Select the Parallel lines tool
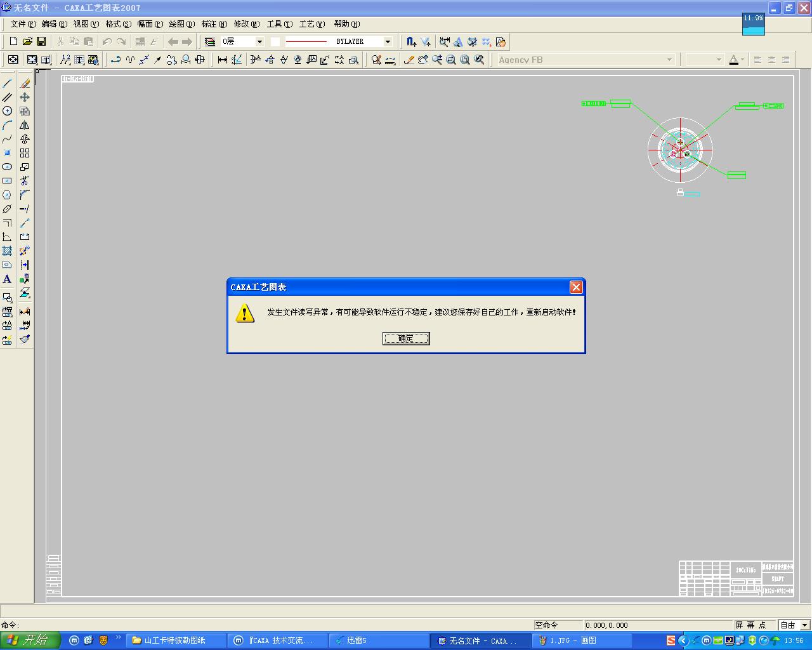 [7, 97]
